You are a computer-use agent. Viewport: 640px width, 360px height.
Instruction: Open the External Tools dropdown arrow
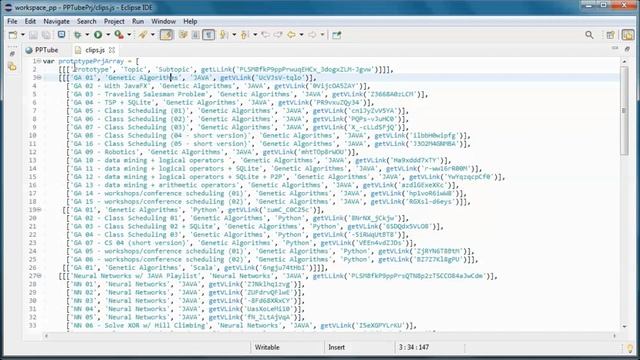tap(129, 35)
